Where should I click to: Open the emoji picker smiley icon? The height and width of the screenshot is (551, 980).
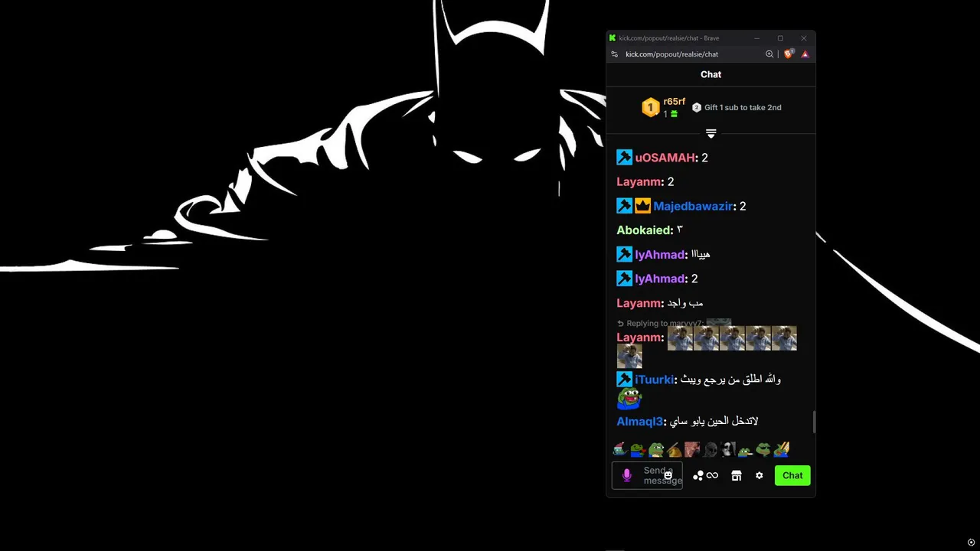point(668,476)
